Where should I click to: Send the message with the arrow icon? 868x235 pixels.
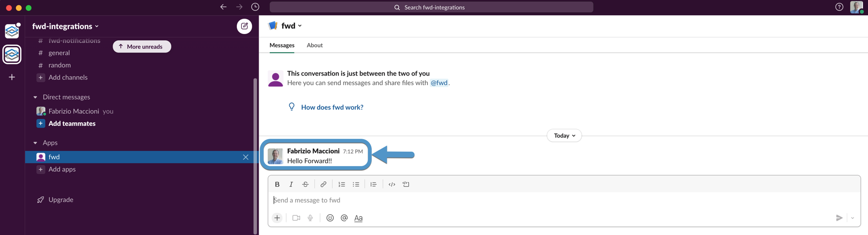click(839, 218)
